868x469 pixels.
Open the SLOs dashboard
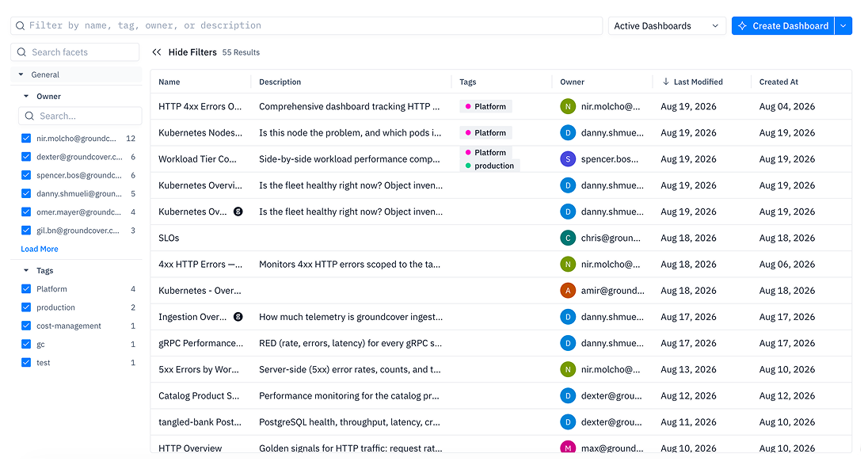[x=169, y=238]
